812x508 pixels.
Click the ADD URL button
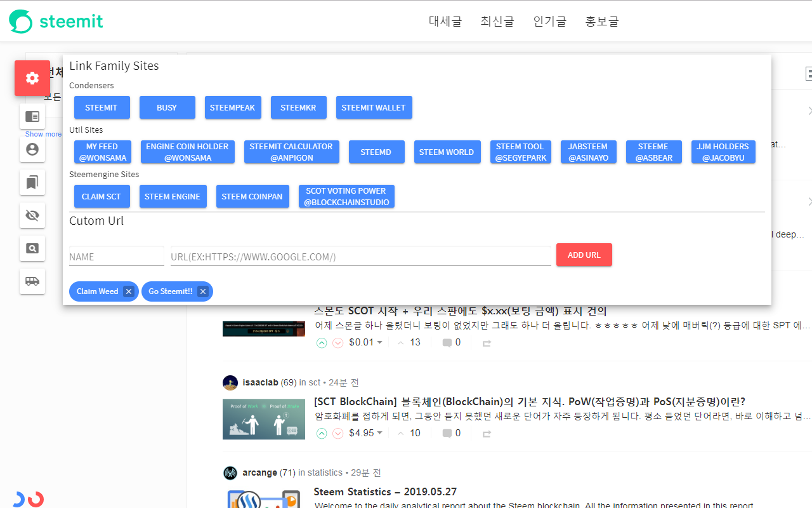pyautogui.click(x=584, y=255)
